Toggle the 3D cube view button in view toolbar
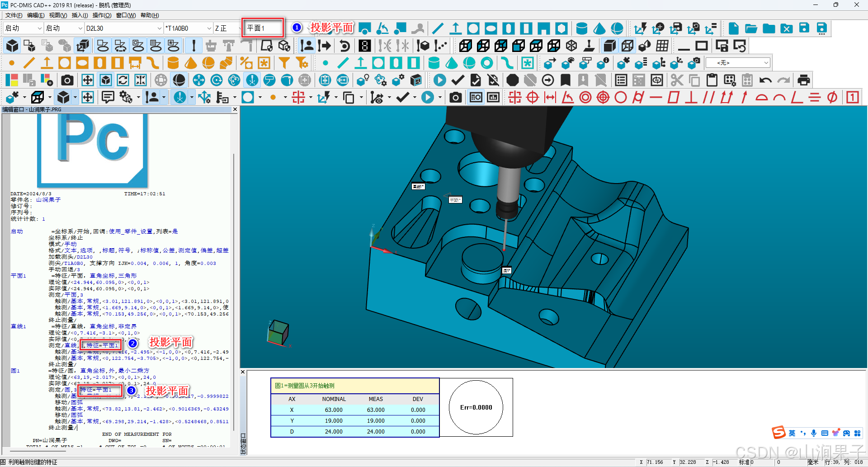The image size is (868, 467). coord(105,80)
